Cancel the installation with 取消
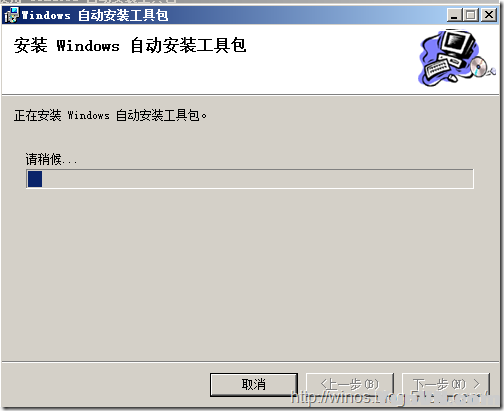The width and height of the screenshot is (504, 411). coord(254,384)
